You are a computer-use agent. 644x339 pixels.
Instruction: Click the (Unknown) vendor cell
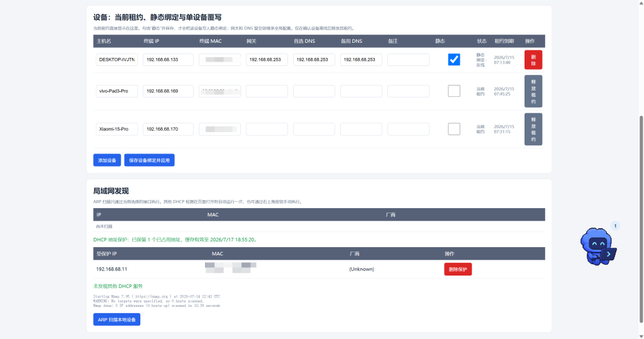pos(362,269)
